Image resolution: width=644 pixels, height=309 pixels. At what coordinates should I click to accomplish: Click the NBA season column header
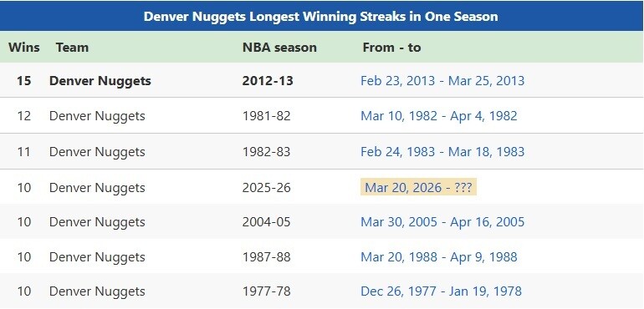coord(279,48)
